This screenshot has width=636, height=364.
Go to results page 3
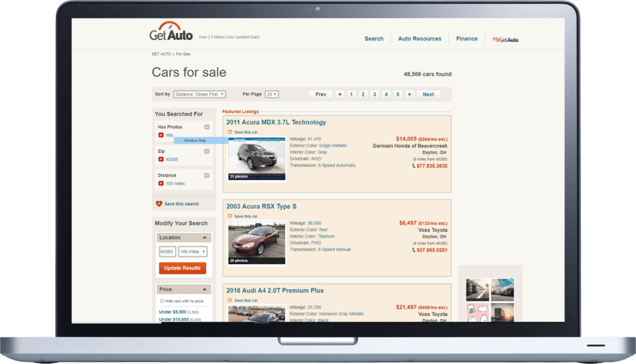375,94
